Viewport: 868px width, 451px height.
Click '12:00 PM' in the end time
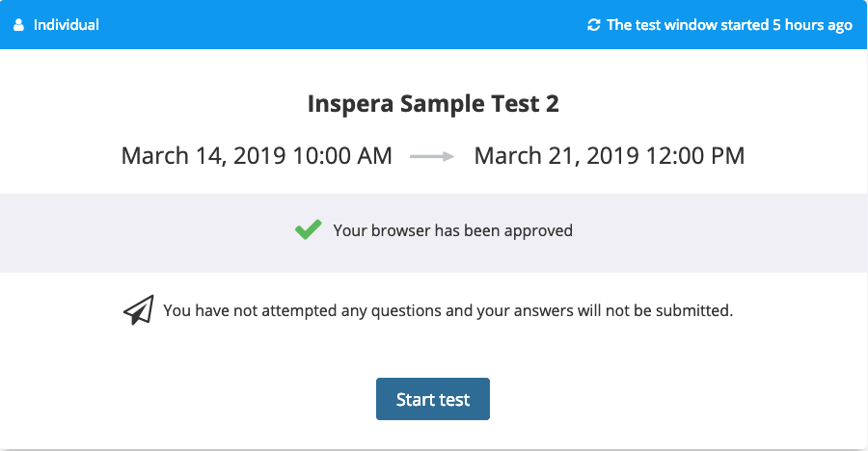(695, 156)
